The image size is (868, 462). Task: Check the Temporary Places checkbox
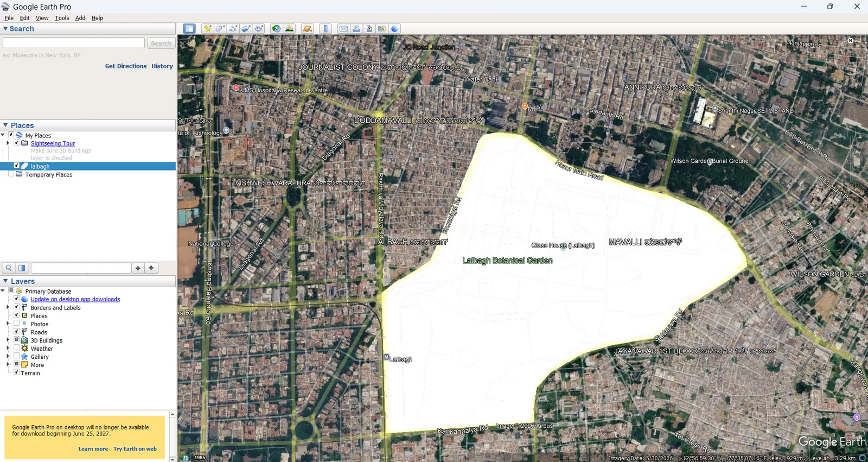point(11,174)
